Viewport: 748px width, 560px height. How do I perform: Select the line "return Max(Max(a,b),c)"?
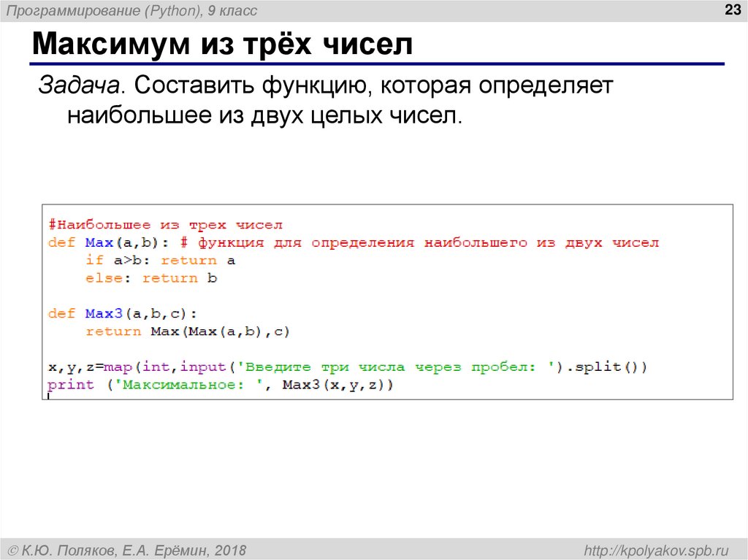190,331
